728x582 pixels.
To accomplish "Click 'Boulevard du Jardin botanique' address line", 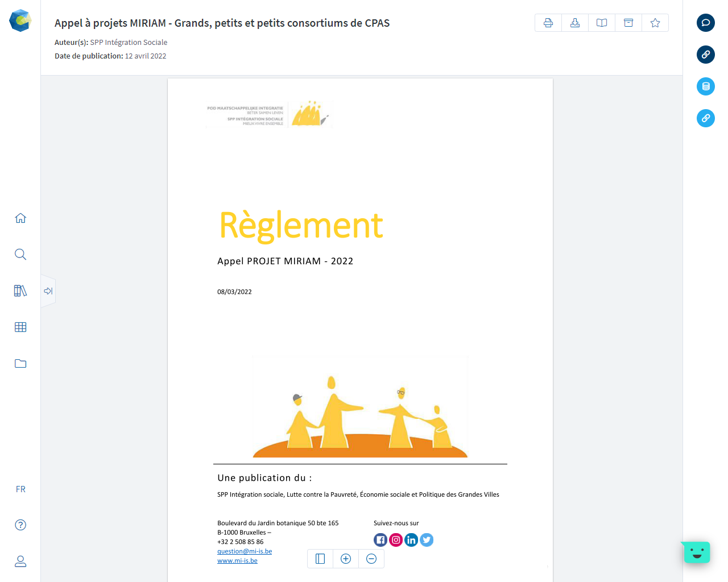I will click(278, 523).
